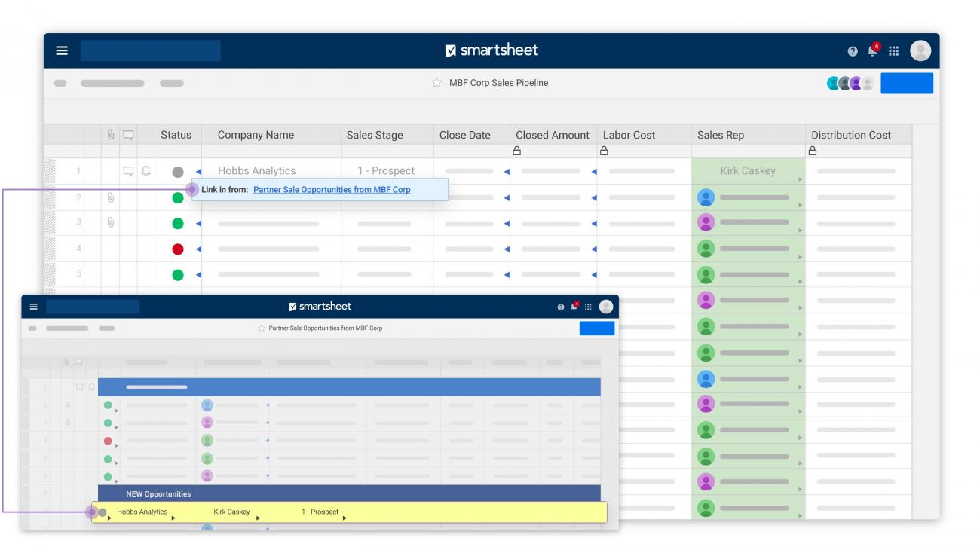Select the Closed Amount column header
The image size is (980, 550).
(553, 135)
